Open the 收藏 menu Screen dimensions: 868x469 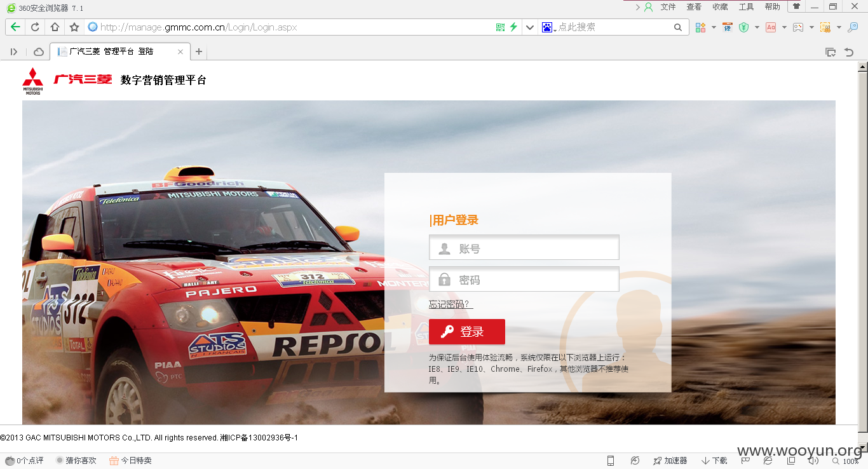coord(720,7)
